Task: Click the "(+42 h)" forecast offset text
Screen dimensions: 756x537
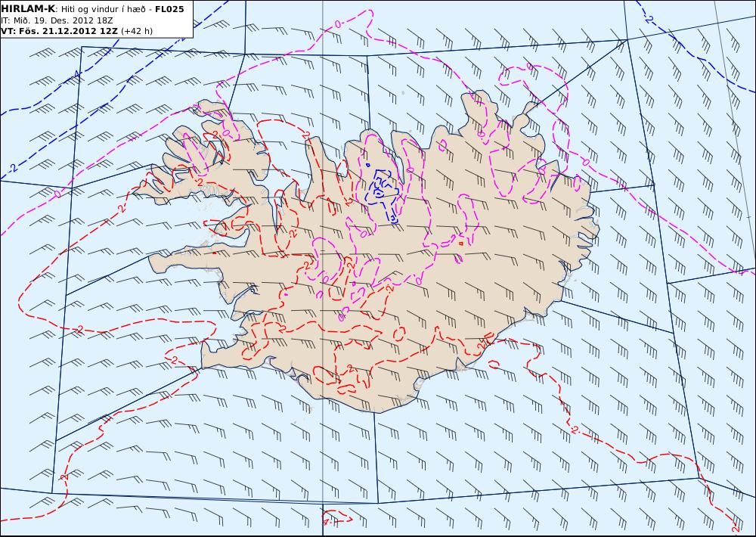Action: [x=136, y=31]
